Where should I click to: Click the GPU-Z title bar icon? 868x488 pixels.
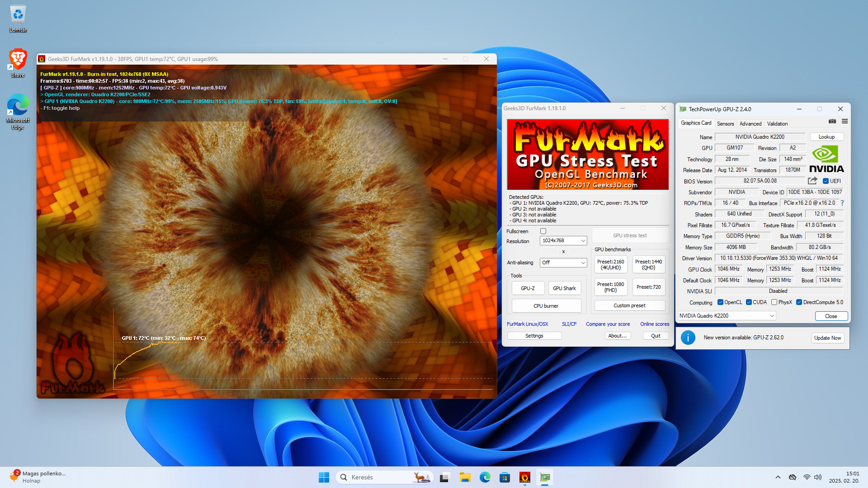tap(683, 109)
